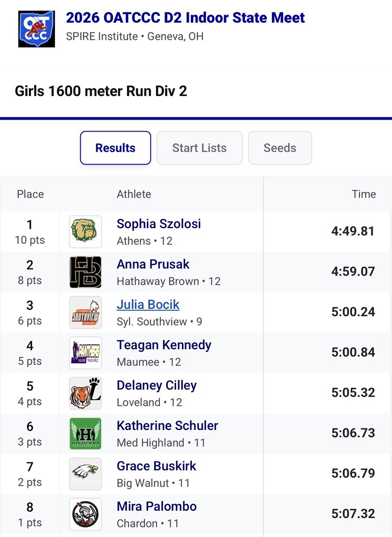Select the Medina Highland green H logo
This screenshot has height=537, width=392.
pos(85,434)
